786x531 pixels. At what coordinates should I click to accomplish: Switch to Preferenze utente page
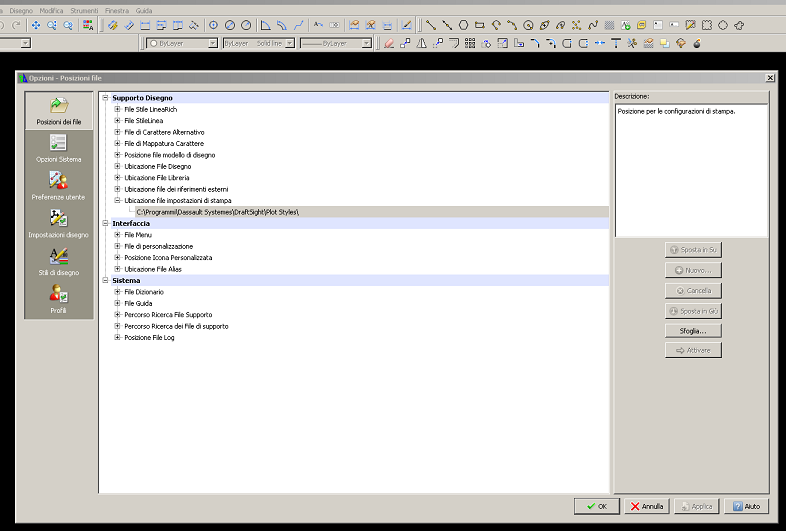(x=59, y=187)
